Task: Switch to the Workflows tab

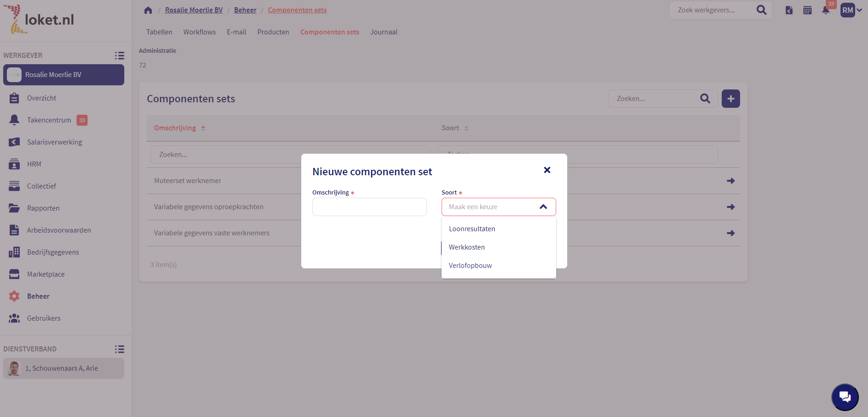Action: coord(199,32)
